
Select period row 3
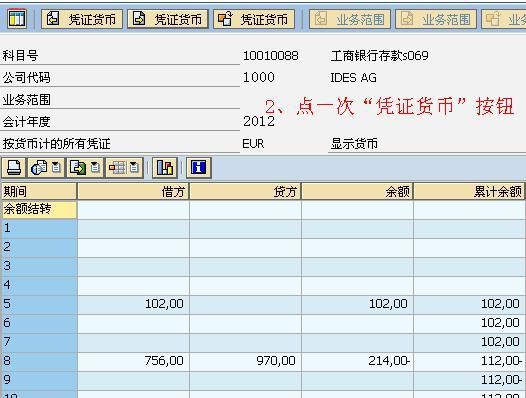click(39, 266)
